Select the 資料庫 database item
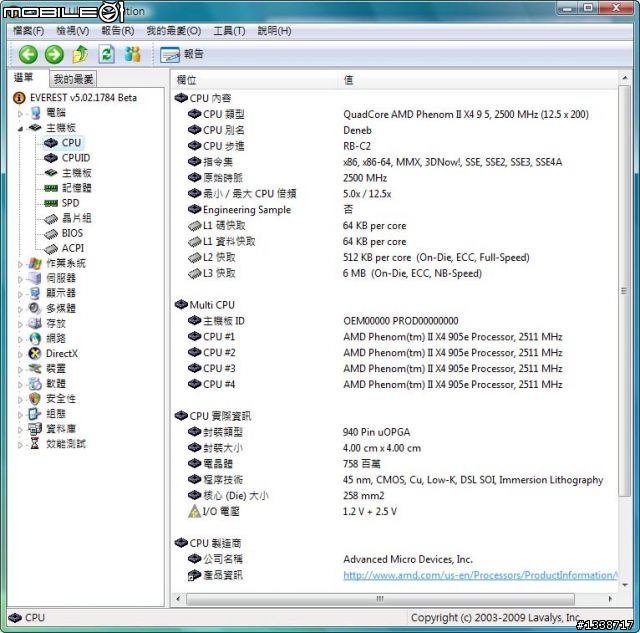640x633 pixels. (60, 429)
